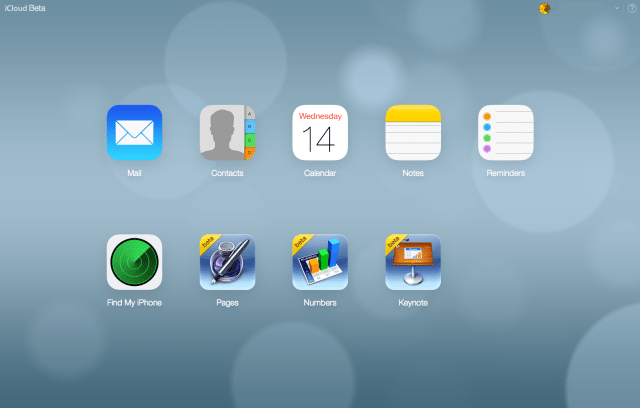Click the user avatar picture
Screen dimensions: 640x408
544,8
